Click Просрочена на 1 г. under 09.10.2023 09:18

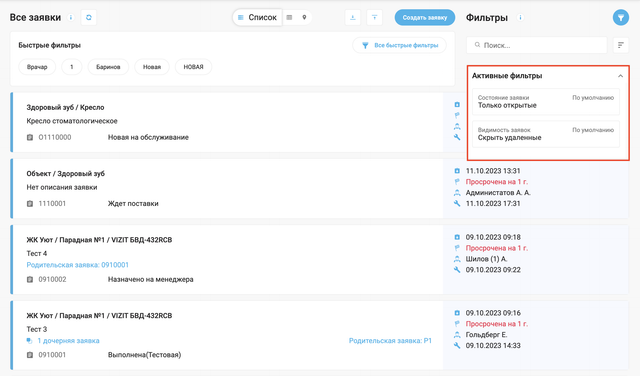[497, 248]
